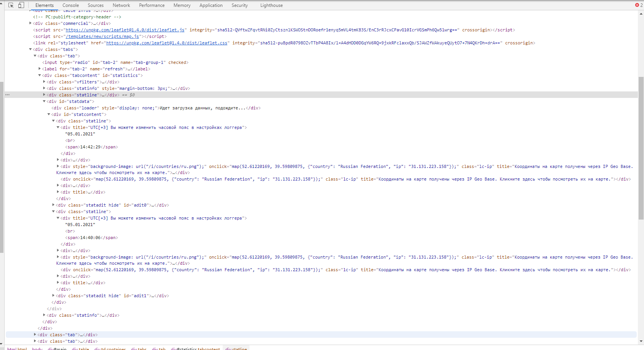Click the DevTools vertical scrollbar thumb
Screen dimensions: 644x350
[641, 148]
